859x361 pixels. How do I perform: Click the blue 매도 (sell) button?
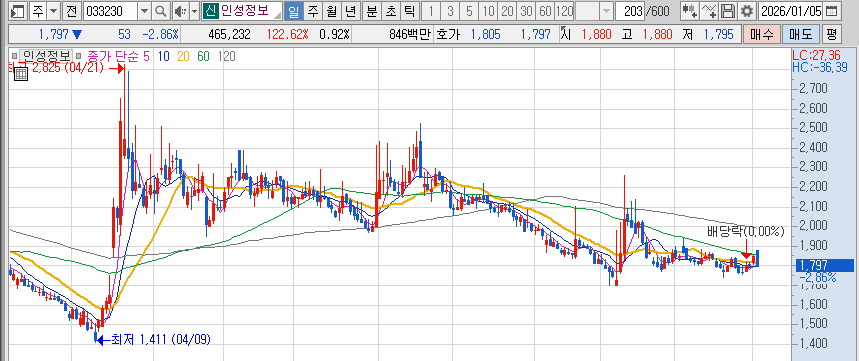pos(800,35)
